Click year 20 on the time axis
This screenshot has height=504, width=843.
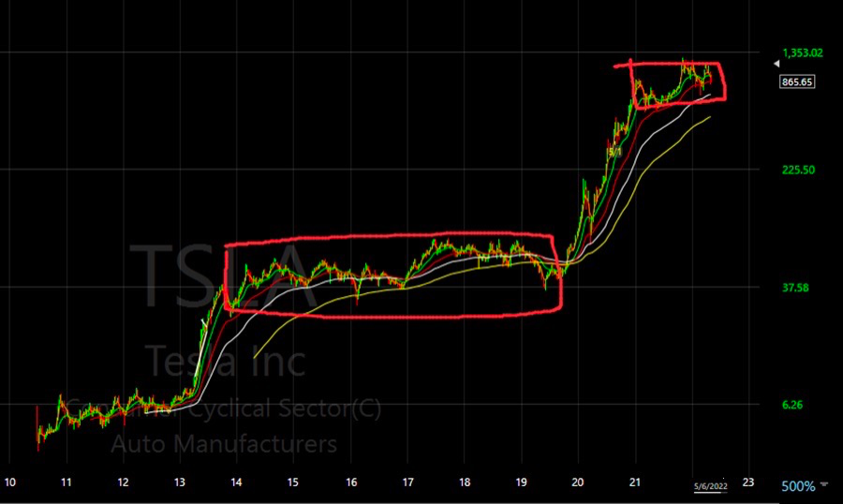point(578,482)
